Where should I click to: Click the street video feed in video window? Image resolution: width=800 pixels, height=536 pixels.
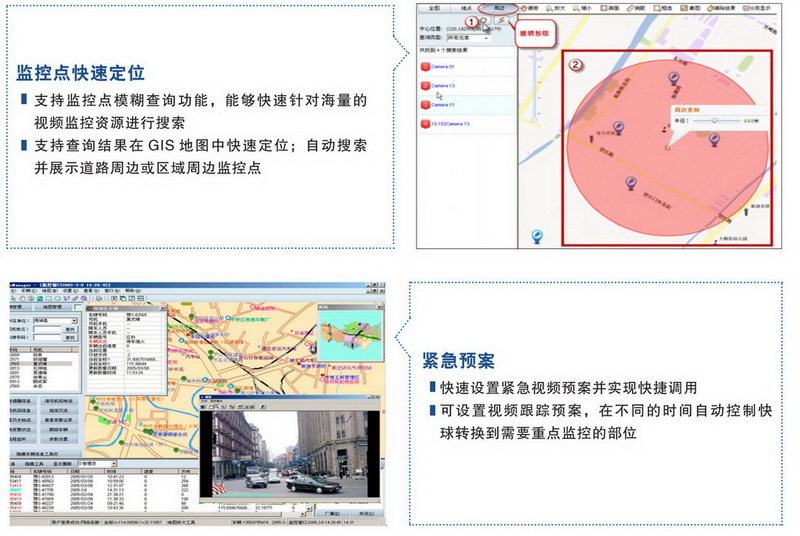290,453
